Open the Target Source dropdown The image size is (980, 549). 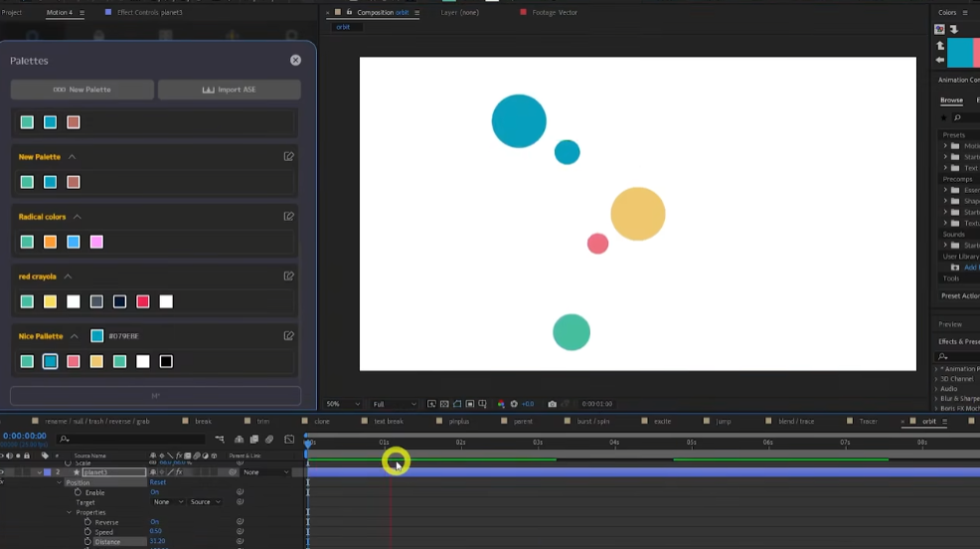[x=206, y=502]
